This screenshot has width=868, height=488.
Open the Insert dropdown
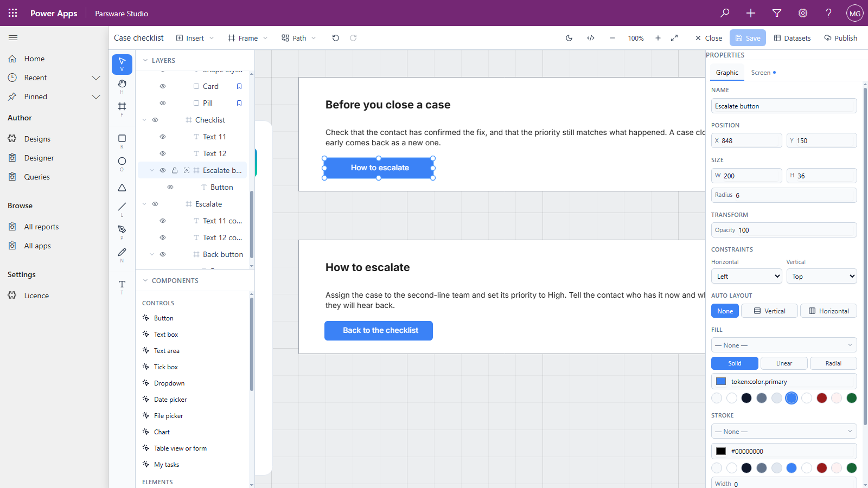(195, 38)
